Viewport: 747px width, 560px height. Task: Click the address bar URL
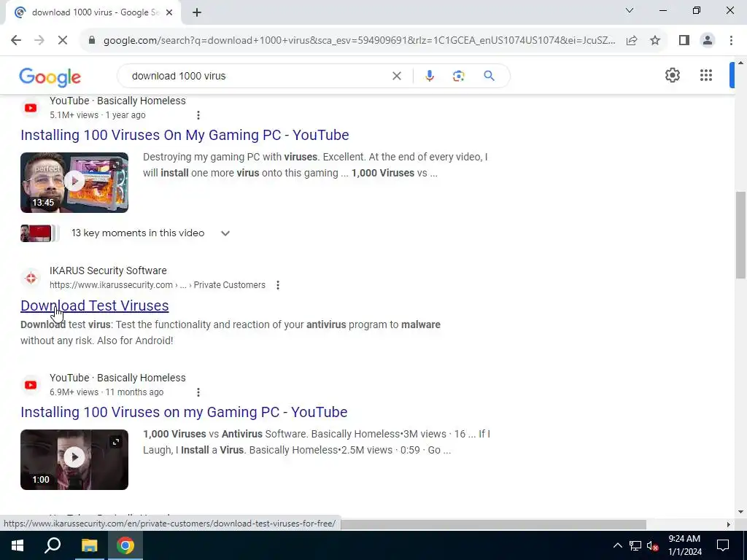[x=359, y=41]
